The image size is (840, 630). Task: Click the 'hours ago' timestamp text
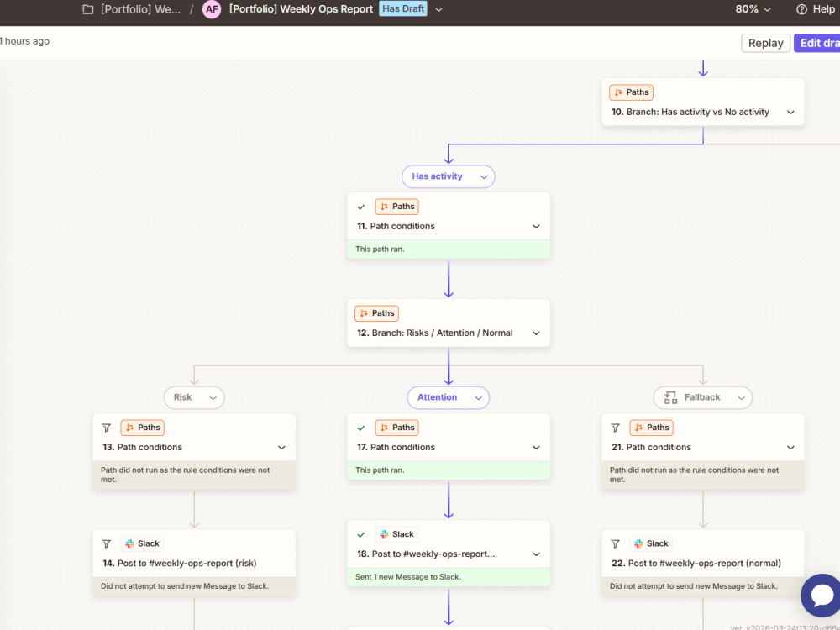[x=24, y=41]
